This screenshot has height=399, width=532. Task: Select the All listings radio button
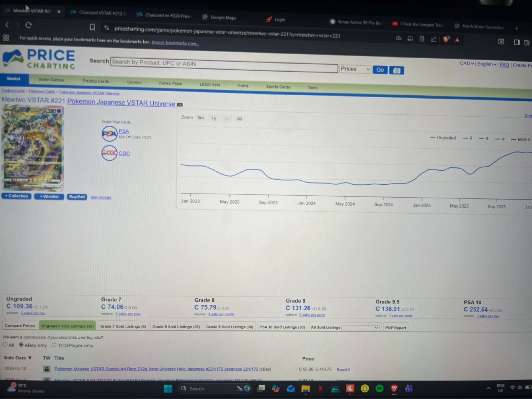pyautogui.click(x=5, y=344)
